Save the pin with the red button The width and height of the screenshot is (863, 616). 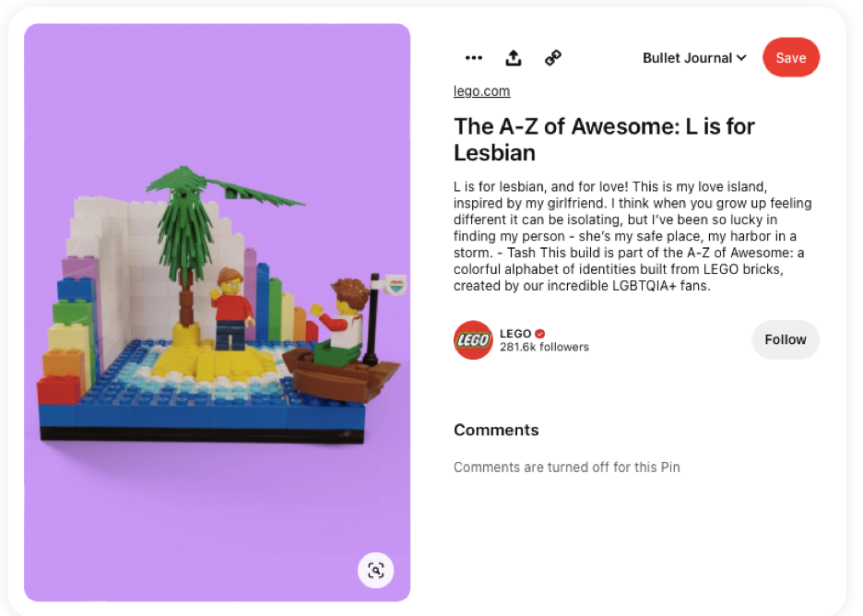tap(791, 57)
